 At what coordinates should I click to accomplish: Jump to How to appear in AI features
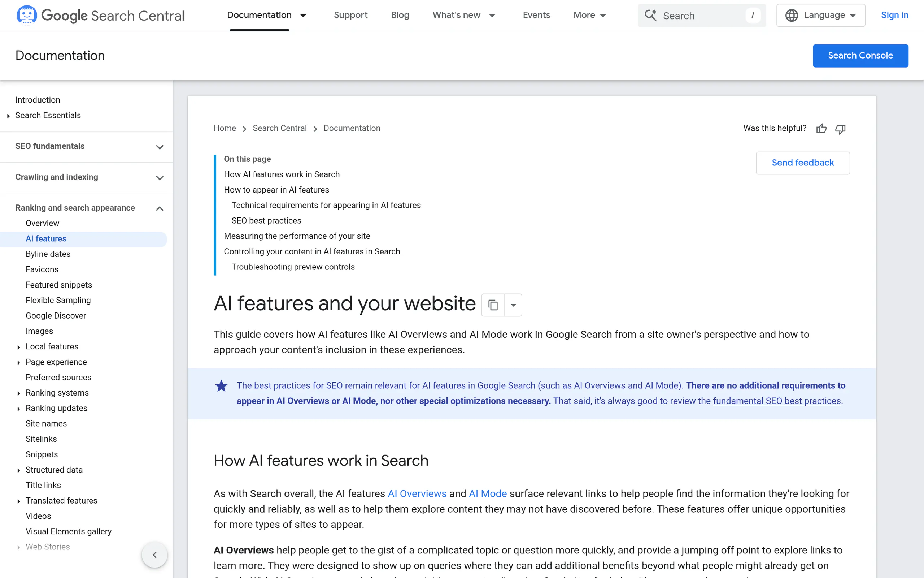pos(276,190)
